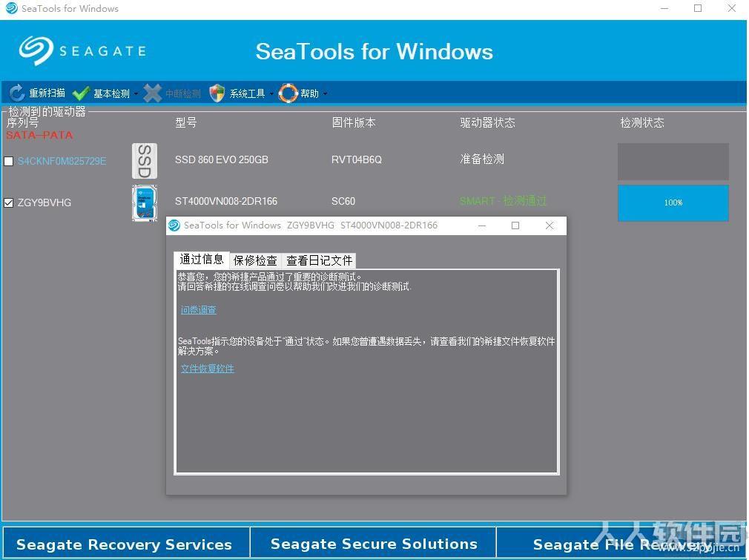The image size is (749, 560).
Task: Click the red SATA–PATA label
Action: pos(39,135)
